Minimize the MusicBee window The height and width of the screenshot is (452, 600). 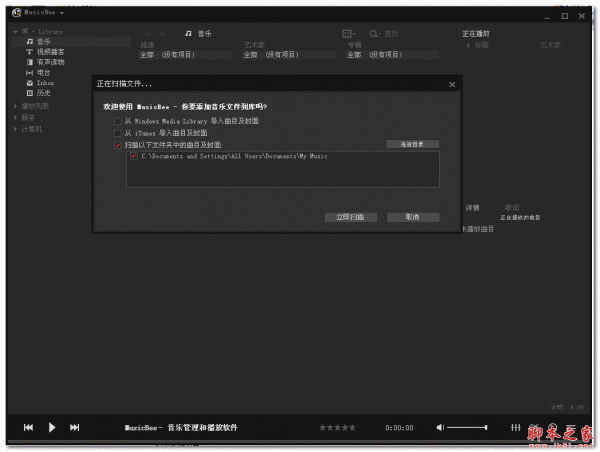547,16
